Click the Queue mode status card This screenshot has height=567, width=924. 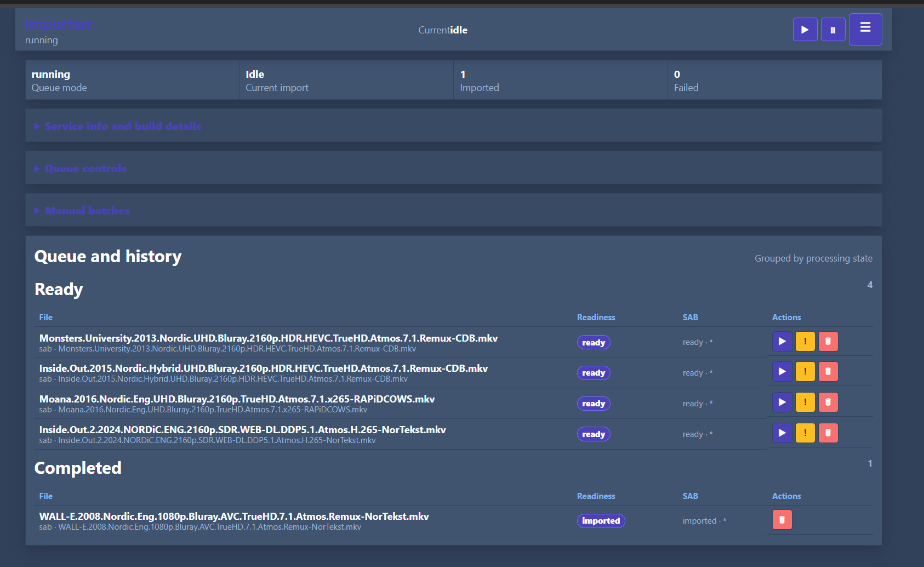pos(132,80)
